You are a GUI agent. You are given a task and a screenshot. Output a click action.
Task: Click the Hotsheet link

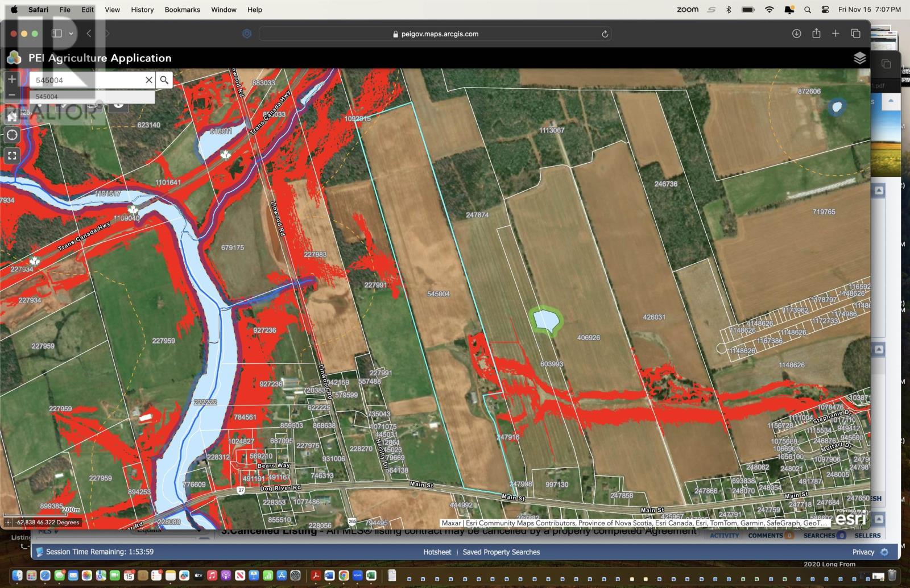[x=437, y=552]
